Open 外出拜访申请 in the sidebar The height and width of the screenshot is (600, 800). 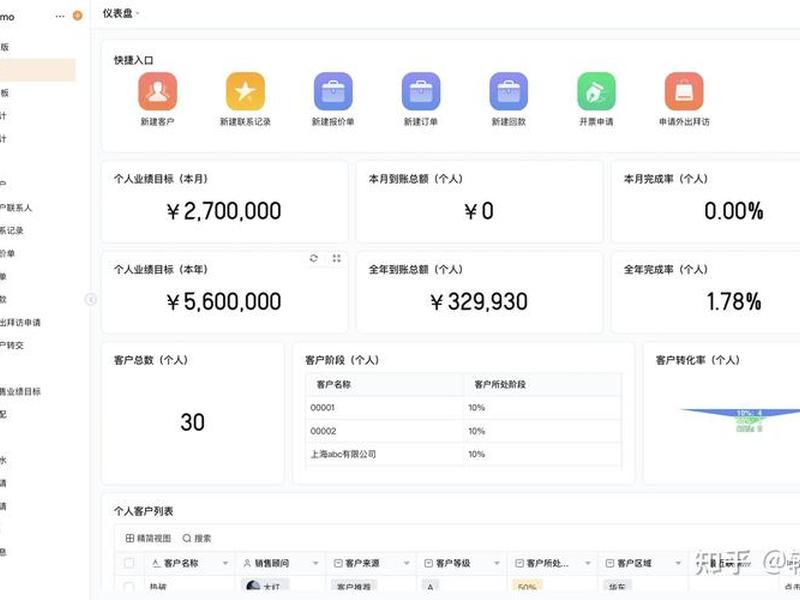tap(20, 322)
